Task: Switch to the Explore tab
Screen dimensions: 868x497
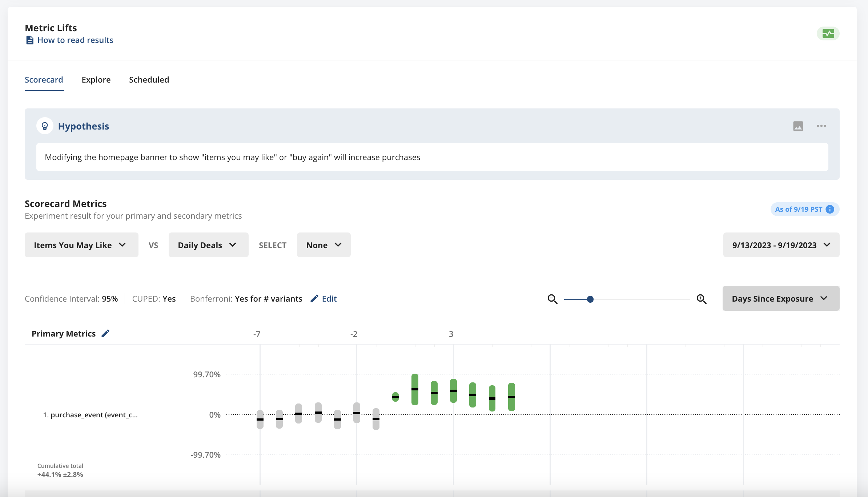Action: [96, 79]
